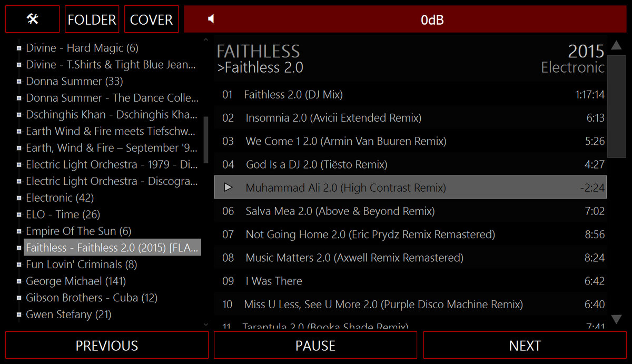Screen dimensions: 632x364
Task: Select God Is a DJ 2.0 track
Action: 410,164
